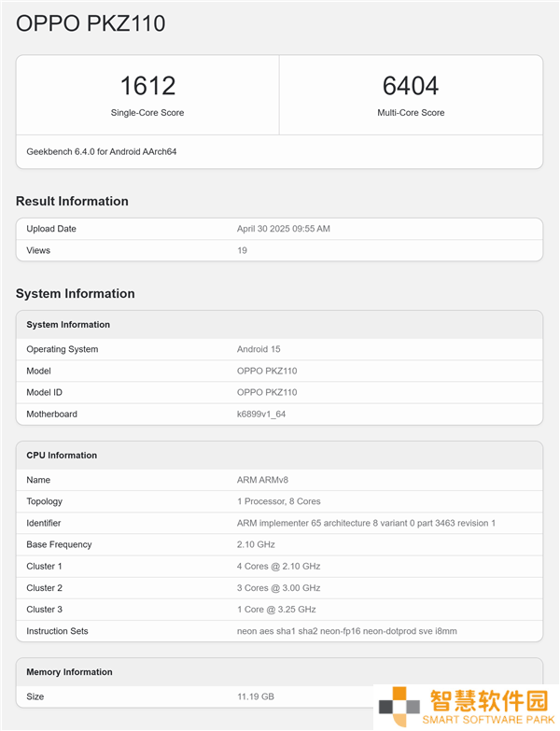Select the 2.10 GHz base frequency value
The width and height of the screenshot is (560, 731).
click(256, 544)
